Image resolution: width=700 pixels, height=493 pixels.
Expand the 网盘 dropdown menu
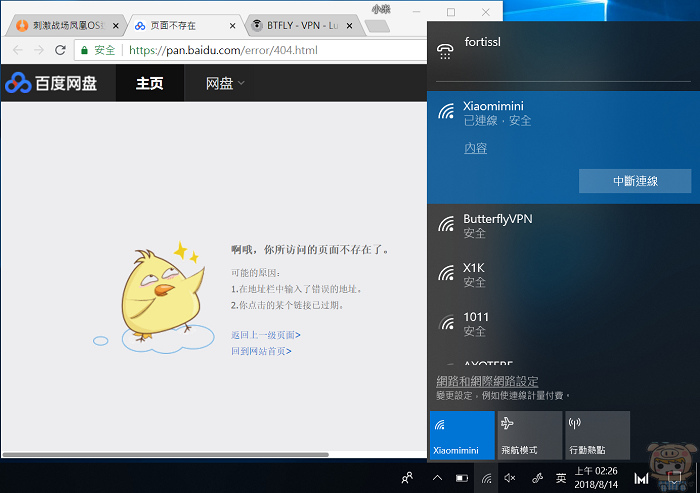tap(225, 84)
